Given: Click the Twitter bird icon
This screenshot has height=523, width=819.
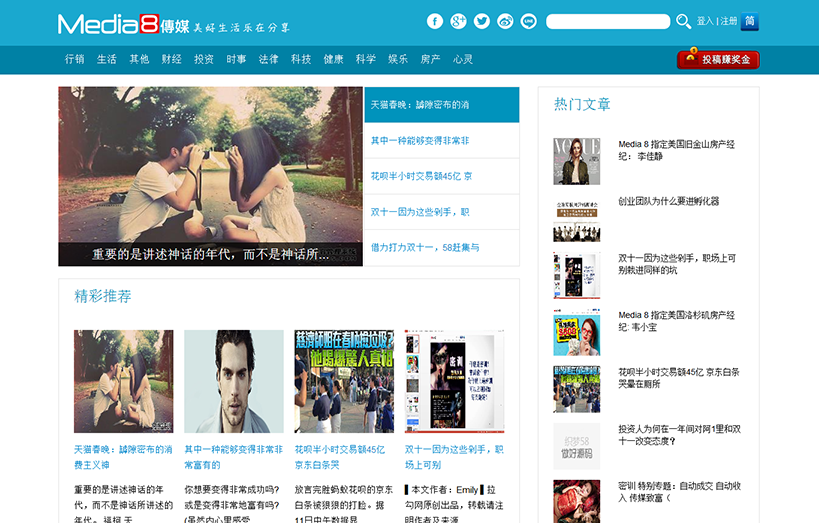Looking at the screenshot, I should coord(482,21).
